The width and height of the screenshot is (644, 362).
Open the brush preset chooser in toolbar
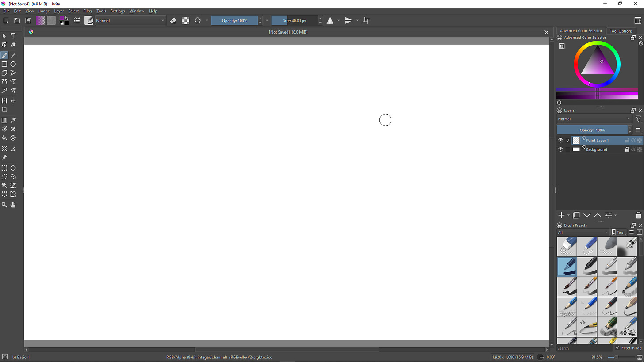(x=89, y=20)
